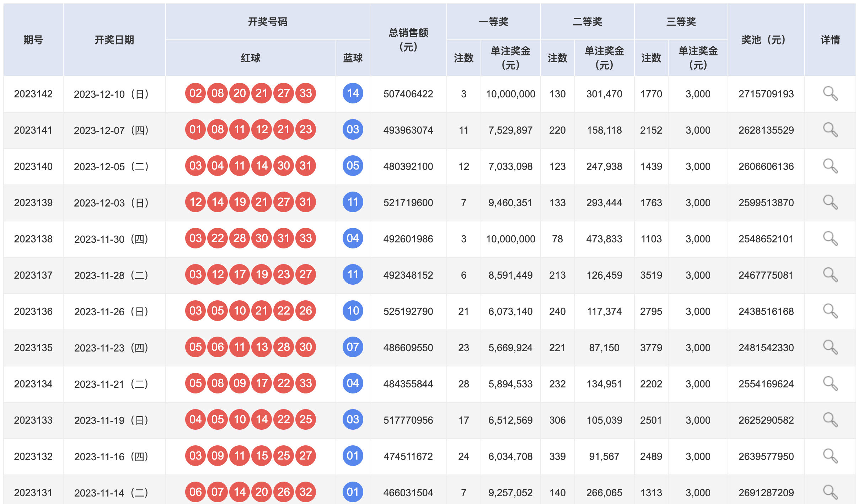Click red ball 13 in draw 2023135
Viewport: 858px width, 504px height.
pyautogui.click(x=262, y=347)
